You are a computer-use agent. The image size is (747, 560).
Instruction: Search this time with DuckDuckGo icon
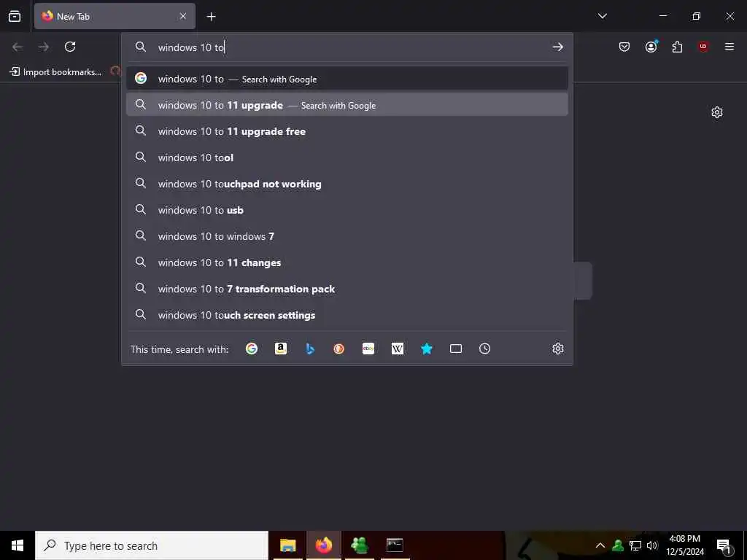tap(338, 349)
